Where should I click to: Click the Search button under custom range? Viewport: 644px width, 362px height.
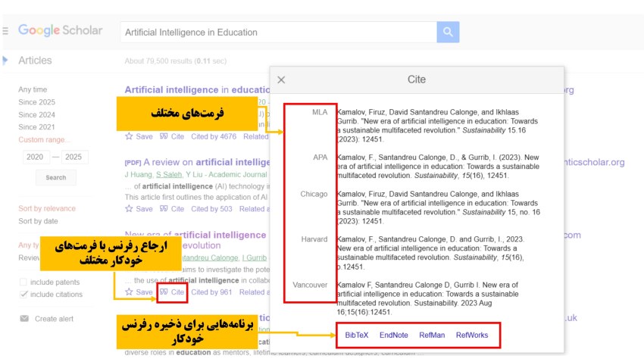pos(56,178)
